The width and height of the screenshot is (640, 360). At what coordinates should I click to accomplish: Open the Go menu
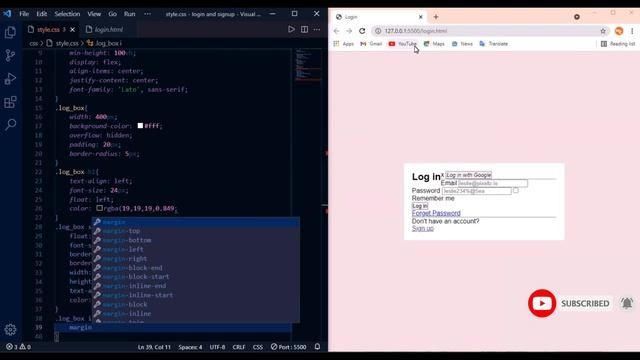(x=113, y=14)
